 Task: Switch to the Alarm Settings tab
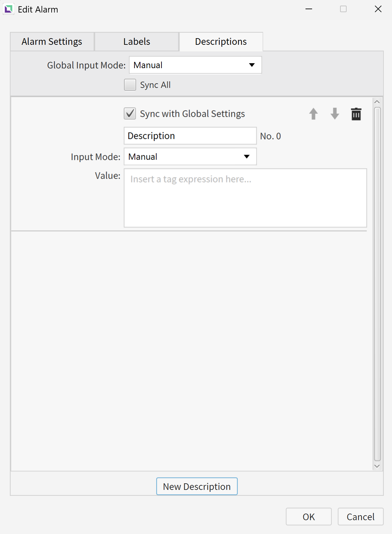point(52,41)
